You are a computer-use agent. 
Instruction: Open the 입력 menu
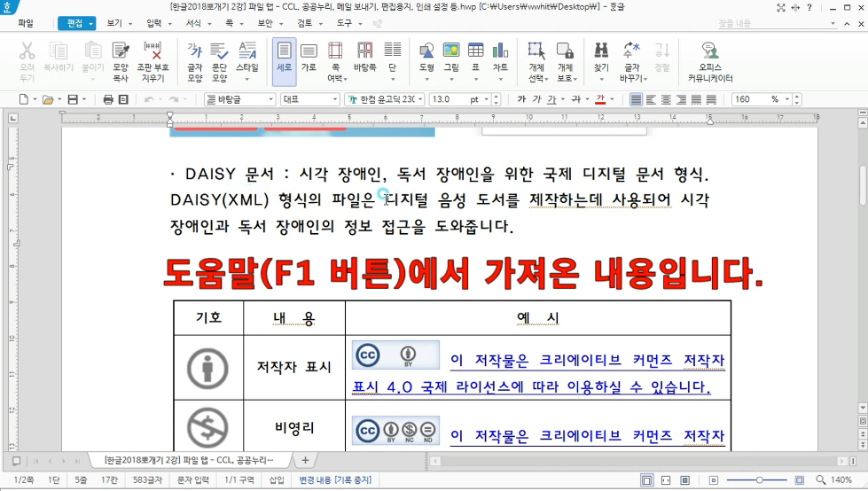[x=154, y=23]
